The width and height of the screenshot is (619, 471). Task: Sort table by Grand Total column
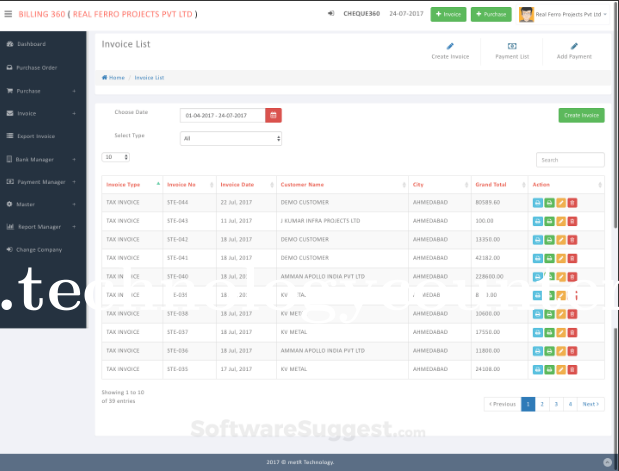point(499,185)
